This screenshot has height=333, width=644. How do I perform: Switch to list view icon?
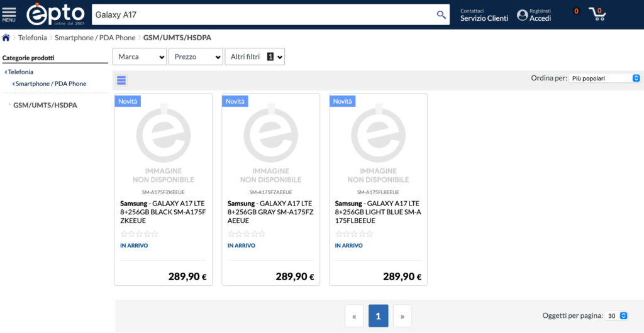pyautogui.click(x=121, y=80)
